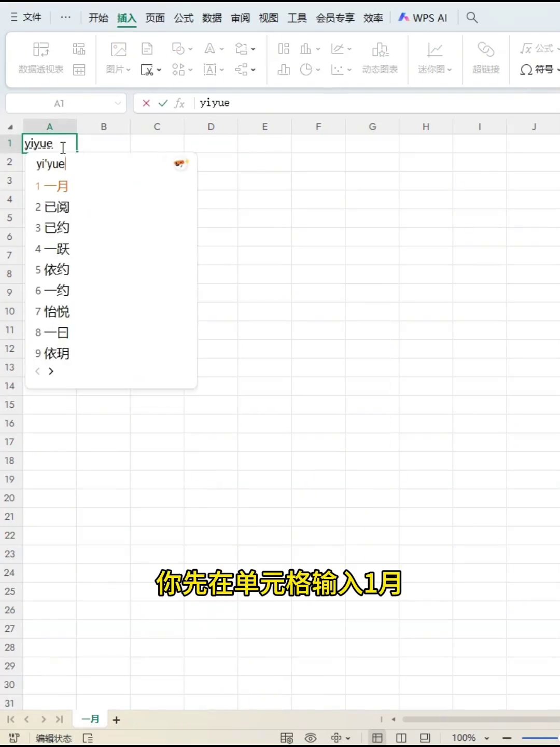Image resolution: width=560 pixels, height=747 pixels.
Task: Choose candidate 7 怡悦 from IME list
Action: point(52,312)
